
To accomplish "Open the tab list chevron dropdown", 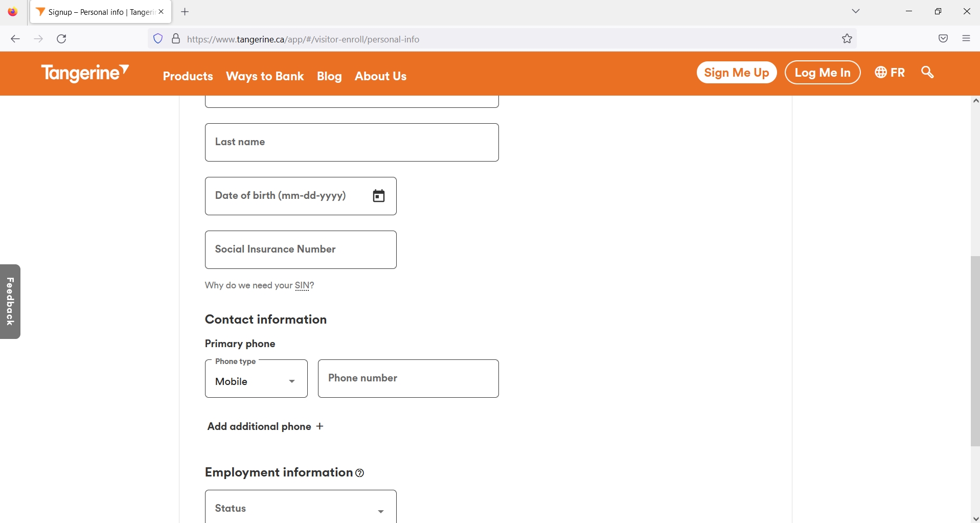I will (856, 11).
